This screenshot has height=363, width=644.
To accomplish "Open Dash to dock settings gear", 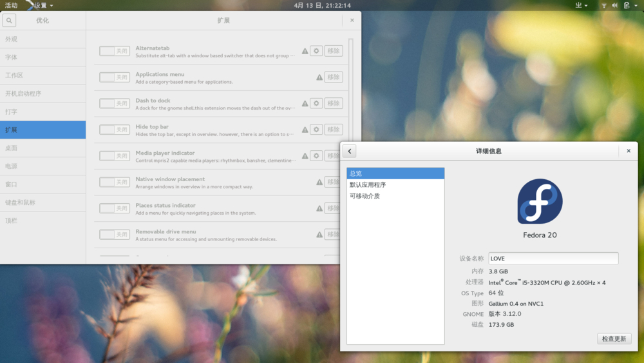I will point(316,103).
